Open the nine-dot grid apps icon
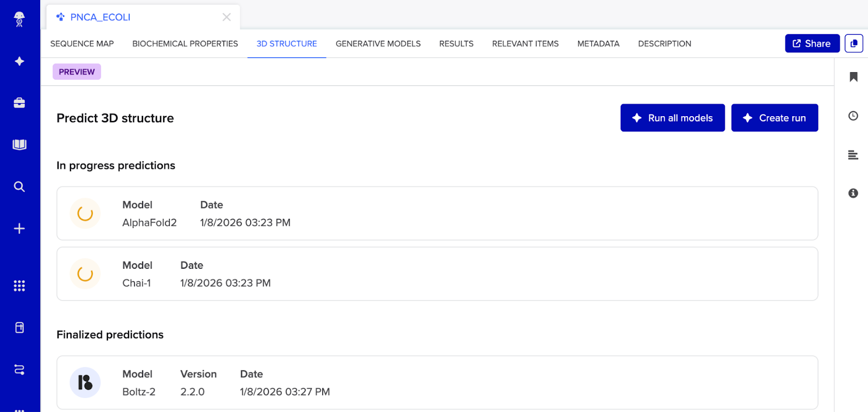Viewport: 868px width, 412px height. 20,286
